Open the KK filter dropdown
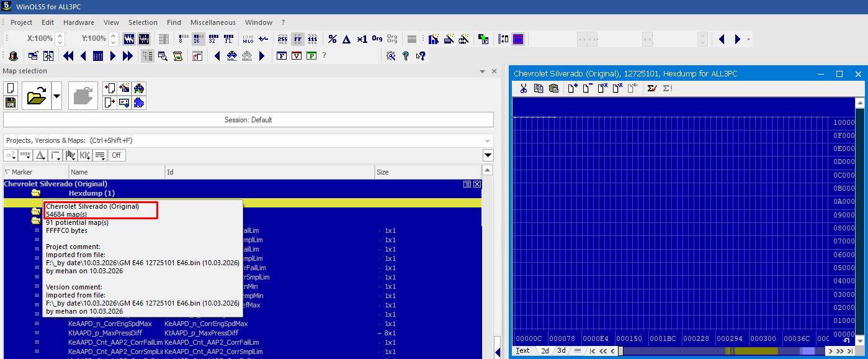Image resolution: width=868 pixels, height=359 pixels. tap(85, 155)
